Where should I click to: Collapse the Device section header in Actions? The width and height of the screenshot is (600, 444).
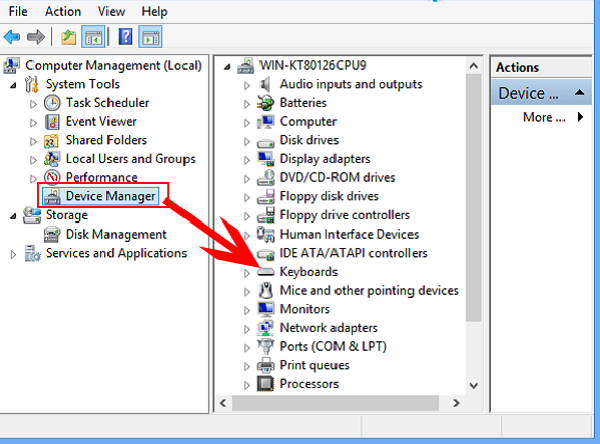click(x=577, y=93)
